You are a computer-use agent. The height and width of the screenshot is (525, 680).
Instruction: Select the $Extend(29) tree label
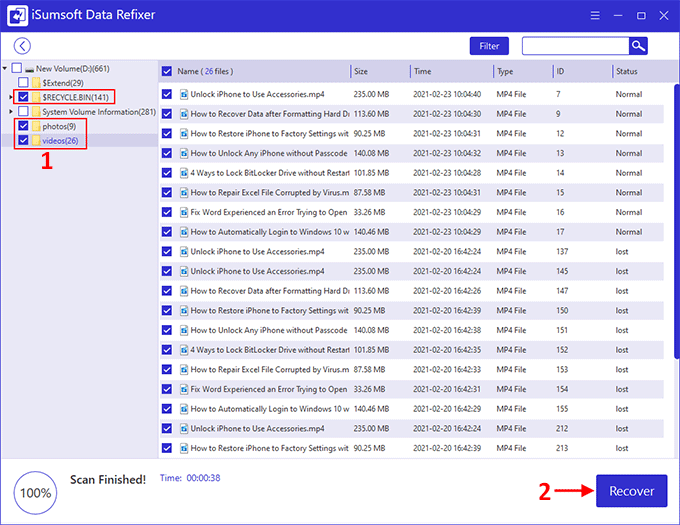pyautogui.click(x=63, y=83)
